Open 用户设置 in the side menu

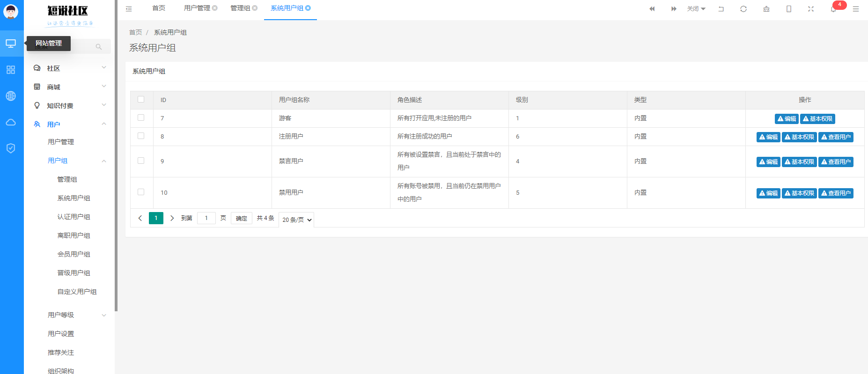(61, 334)
